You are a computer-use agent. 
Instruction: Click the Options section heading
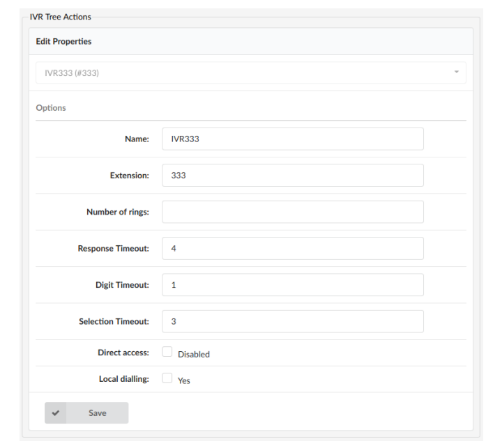51,108
